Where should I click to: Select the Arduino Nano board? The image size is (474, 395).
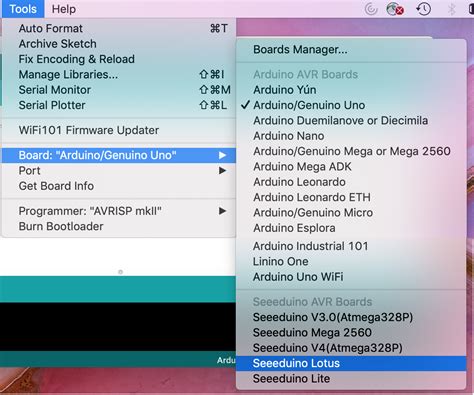(351, 136)
